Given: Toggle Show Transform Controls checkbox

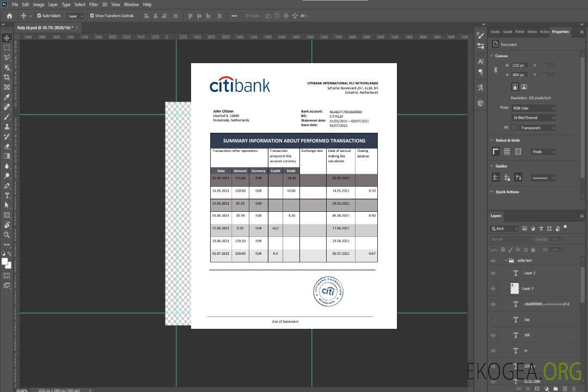Looking at the screenshot, I should point(92,16).
